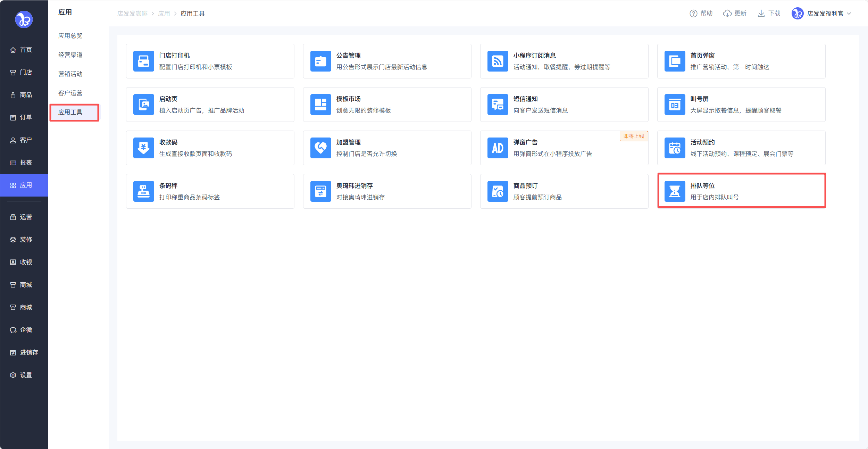Click the 收款码 payment code icon
This screenshot has width=868, height=449.
tap(143, 148)
